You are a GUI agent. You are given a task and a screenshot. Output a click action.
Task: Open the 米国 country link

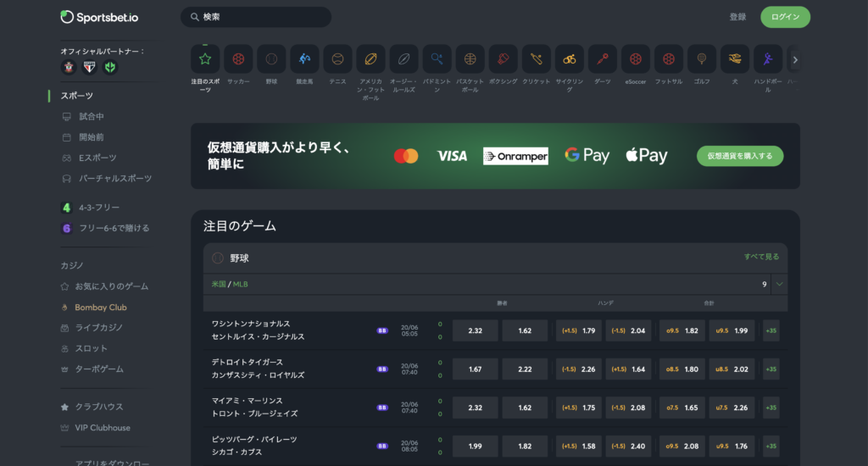[x=218, y=284]
